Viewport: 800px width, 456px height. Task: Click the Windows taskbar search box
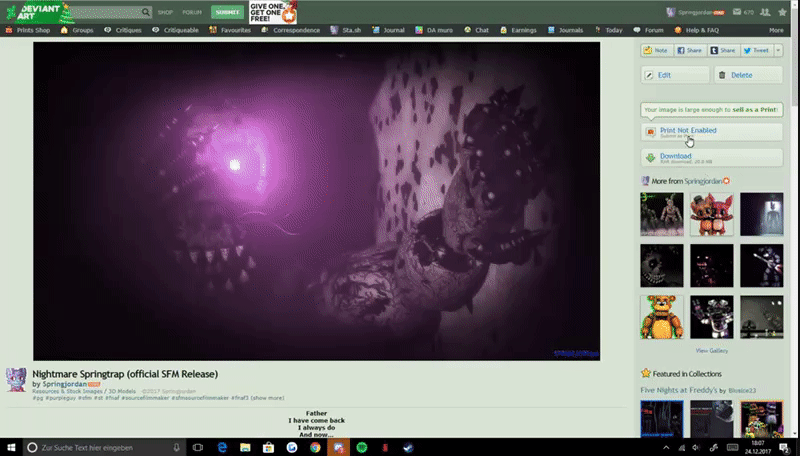coord(105,447)
